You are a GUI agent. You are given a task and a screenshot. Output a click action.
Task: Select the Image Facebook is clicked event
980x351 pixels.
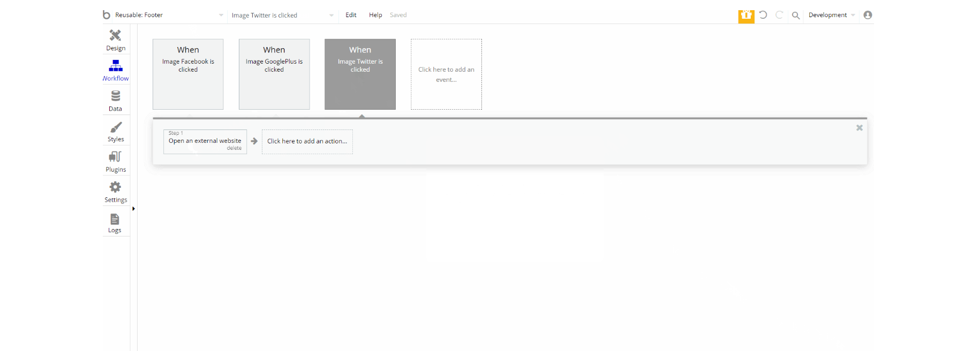point(188,74)
